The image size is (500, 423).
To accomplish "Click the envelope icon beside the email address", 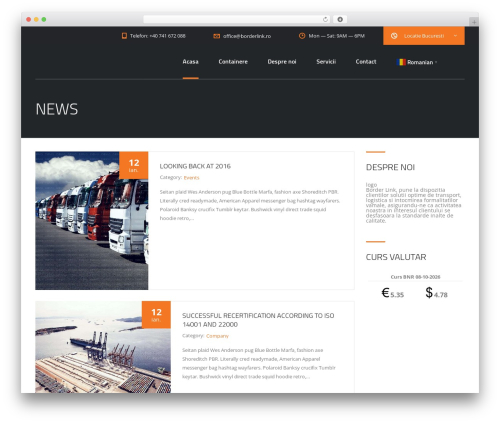I will [216, 36].
